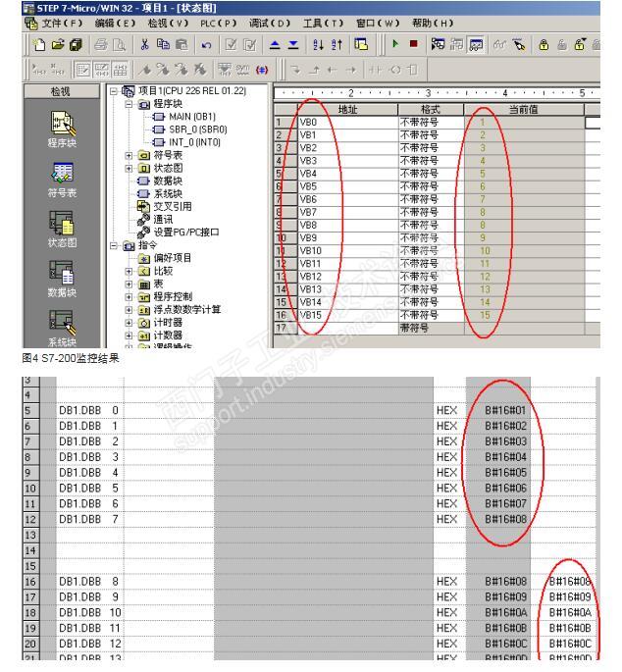Select 交叉引用 in the project tree
The width and height of the screenshot is (622, 672).
tap(173, 207)
